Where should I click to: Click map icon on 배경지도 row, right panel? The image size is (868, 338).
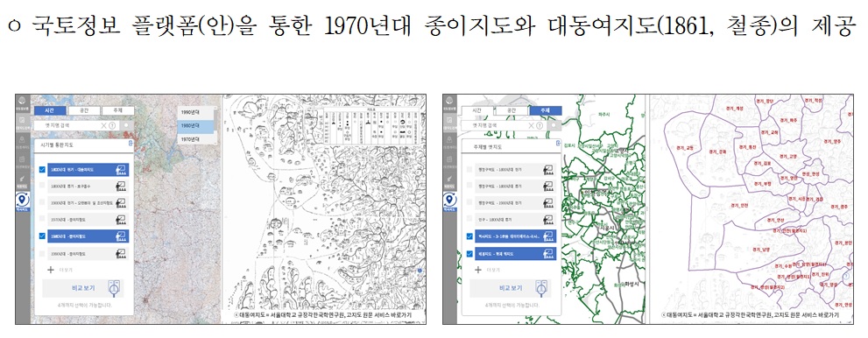pyautogui.click(x=547, y=253)
